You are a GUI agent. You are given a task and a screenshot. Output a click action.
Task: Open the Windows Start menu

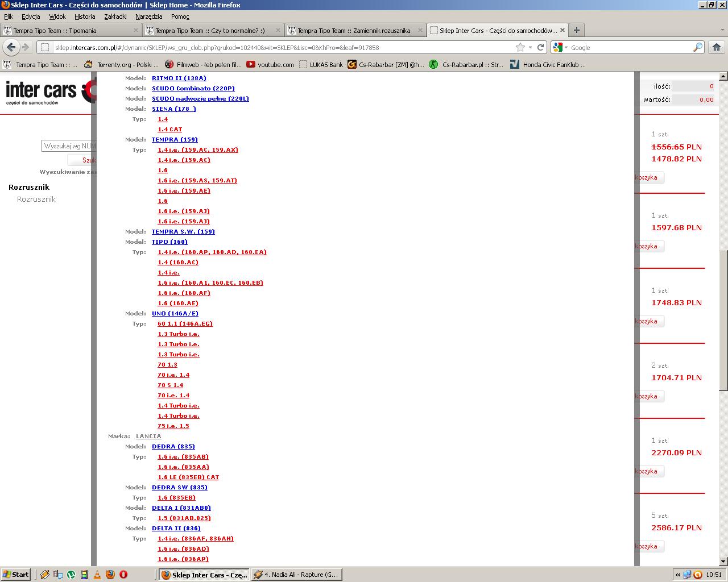click(x=16, y=575)
